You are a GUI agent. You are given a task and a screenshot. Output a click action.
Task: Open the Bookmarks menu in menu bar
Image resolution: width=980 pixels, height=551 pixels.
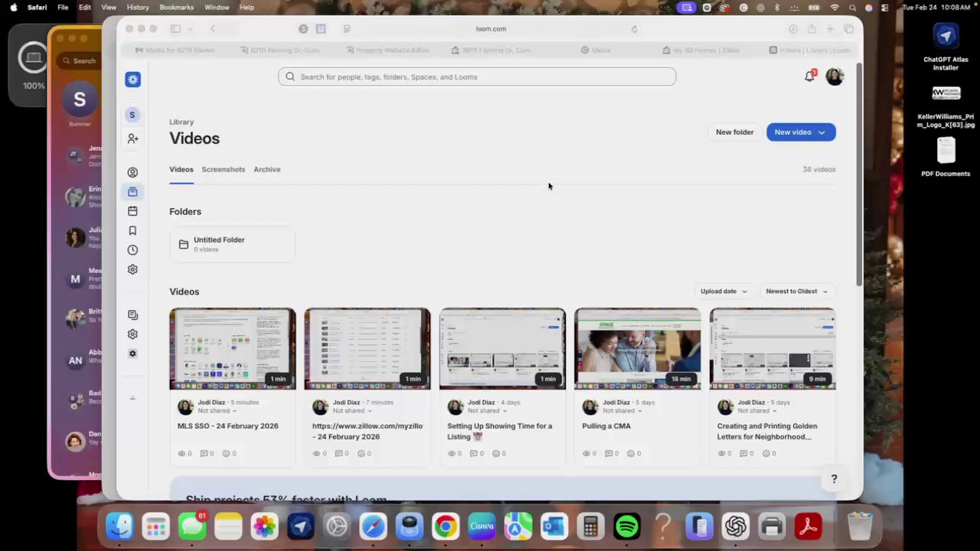(x=176, y=7)
